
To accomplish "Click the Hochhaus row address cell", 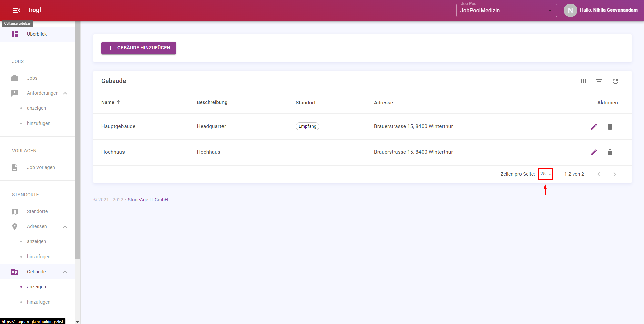I will tap(413, 152).
